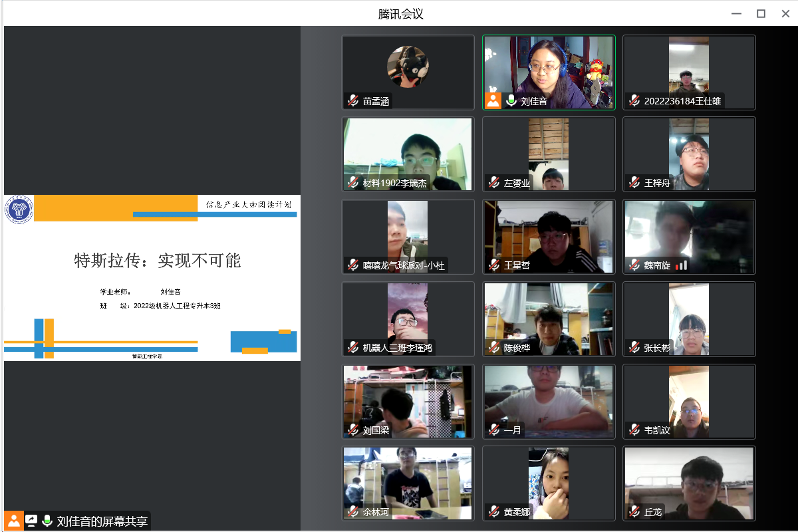The height and width of the screenshot is (532, 798).
Task: Click the orange person icon in the bottom-left corner
Action: (14, 521)
